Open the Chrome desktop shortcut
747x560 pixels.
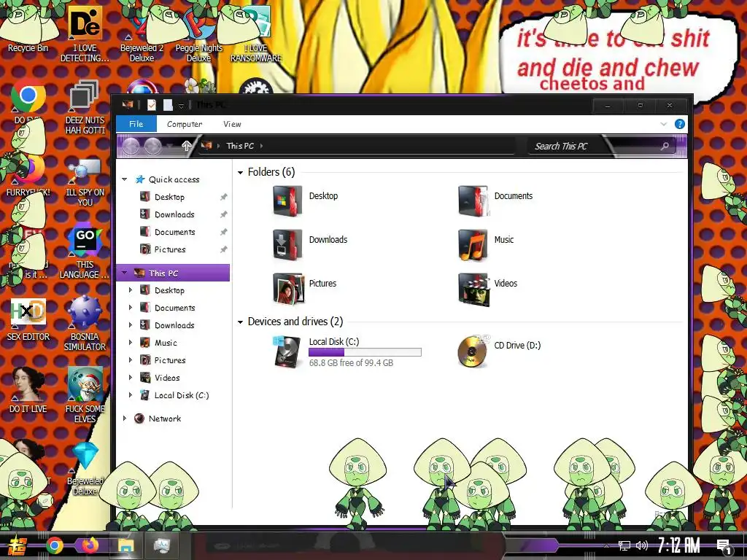point(28,96)
